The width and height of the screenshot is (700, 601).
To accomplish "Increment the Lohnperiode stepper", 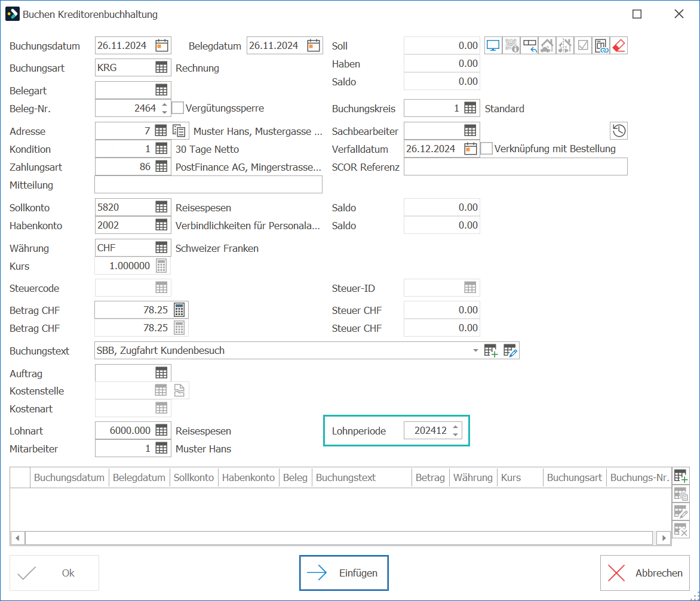I will click(455, 427).
